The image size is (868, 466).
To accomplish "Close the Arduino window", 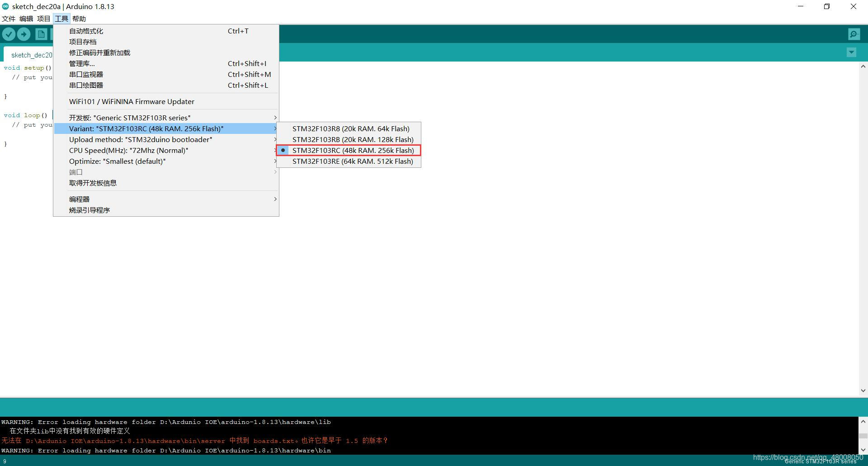I will coord(854,6).
